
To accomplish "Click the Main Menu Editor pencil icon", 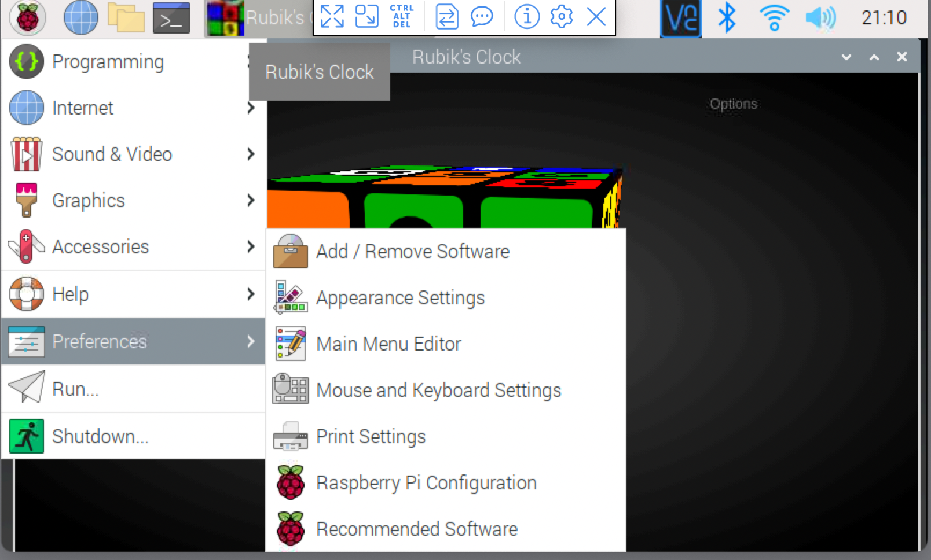I will [x=290, y=344].
